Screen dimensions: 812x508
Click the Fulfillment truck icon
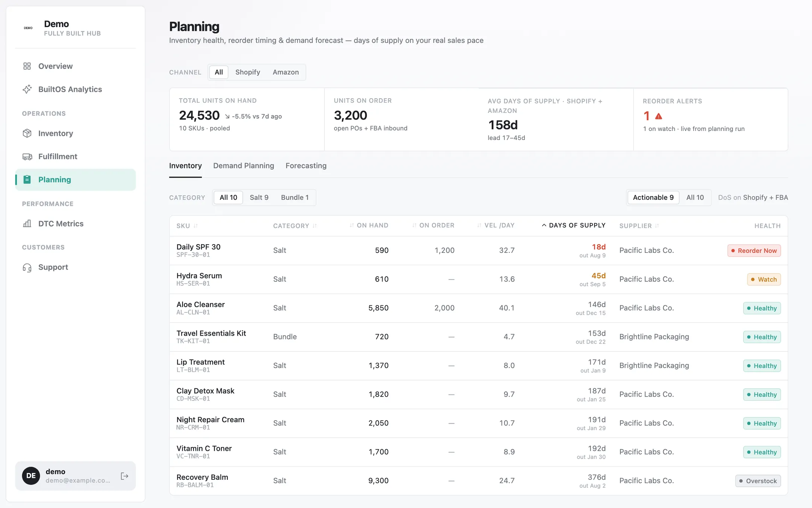pyautogui.click(x=27, y=157)
